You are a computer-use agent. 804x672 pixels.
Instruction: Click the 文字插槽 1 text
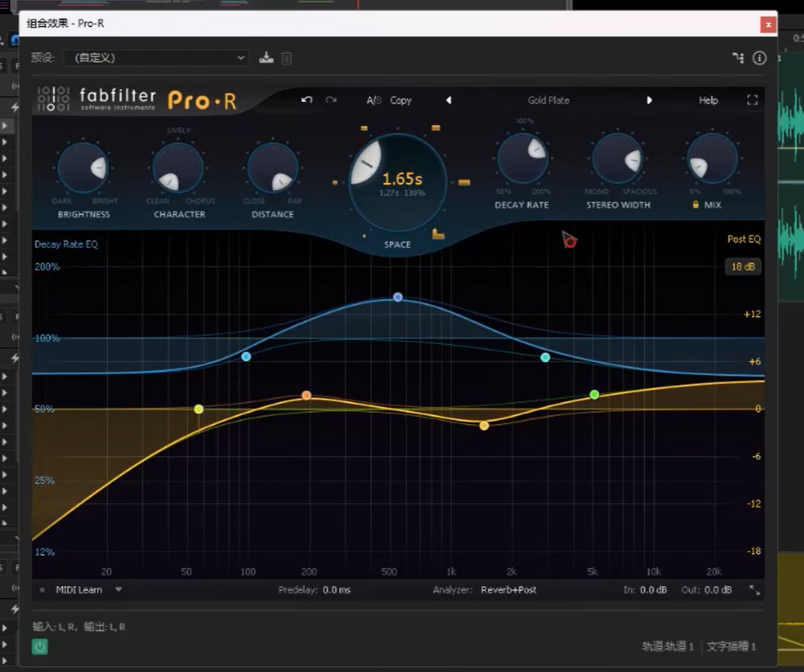coord(731,646)
